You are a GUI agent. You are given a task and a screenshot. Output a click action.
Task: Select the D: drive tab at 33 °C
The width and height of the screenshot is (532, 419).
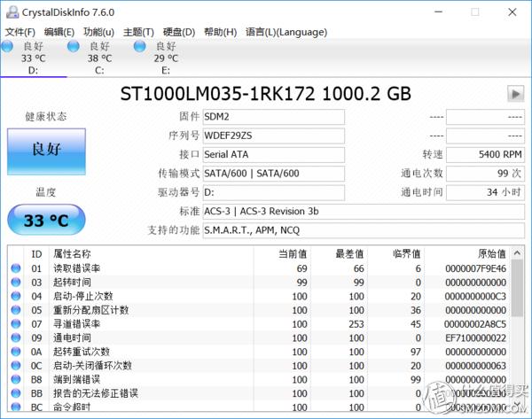(34, 58)
